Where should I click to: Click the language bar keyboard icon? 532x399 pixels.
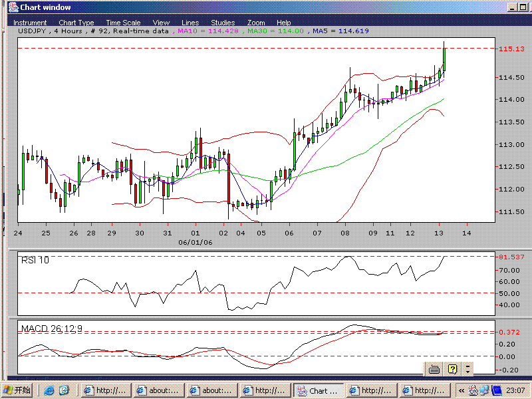[434, 369]
